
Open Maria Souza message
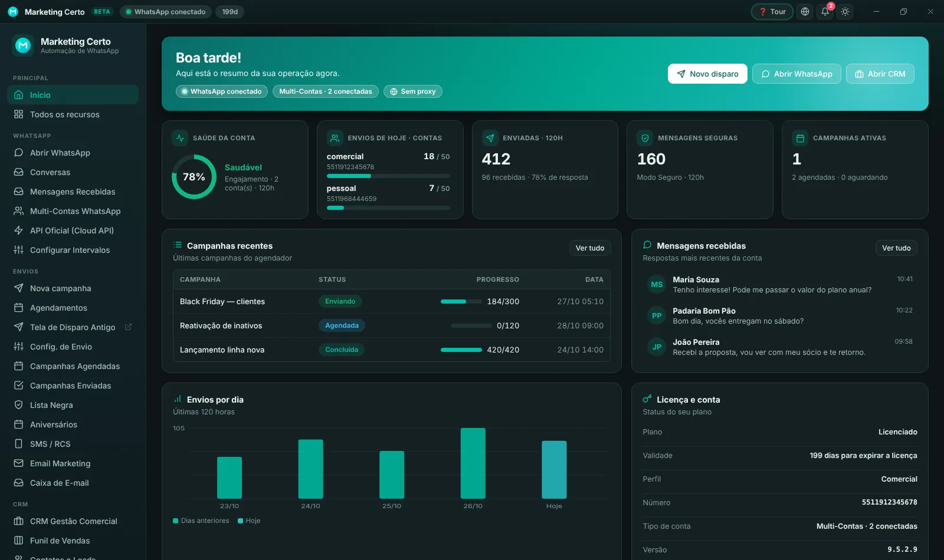(x=780, y=285)
